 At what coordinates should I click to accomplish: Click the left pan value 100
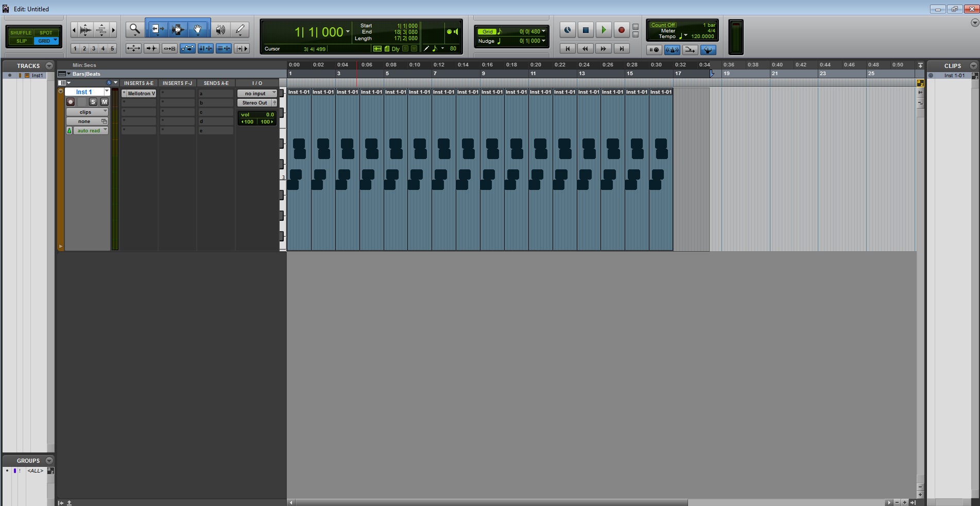pos(248,121)
